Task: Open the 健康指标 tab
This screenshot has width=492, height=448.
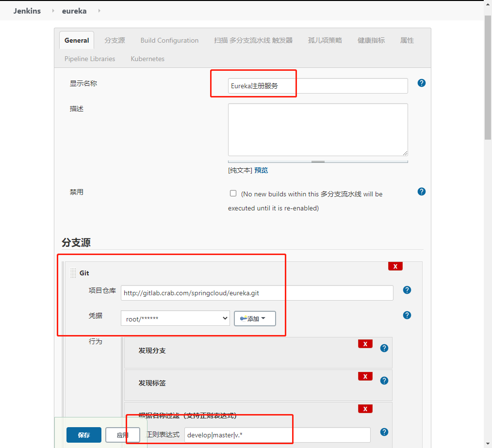Action: click(371, 40)
